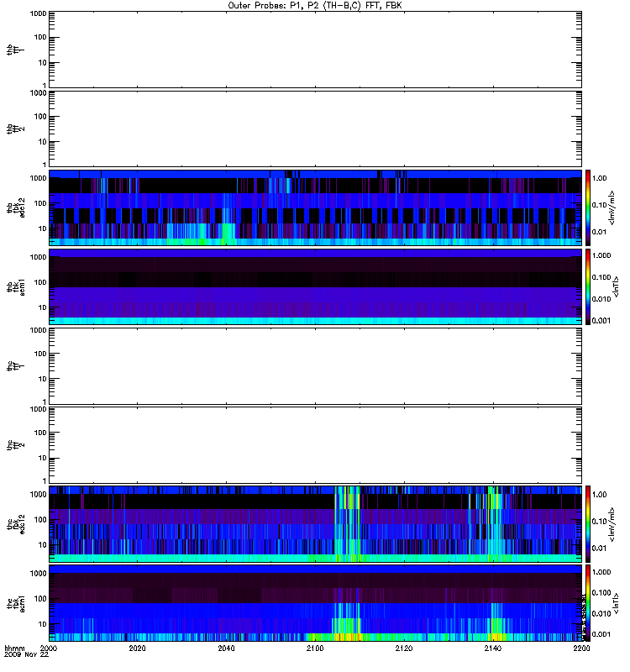Click inside the thb fbk edc12 spectrogram
630x672 pixels.
[x=315, y=207]
